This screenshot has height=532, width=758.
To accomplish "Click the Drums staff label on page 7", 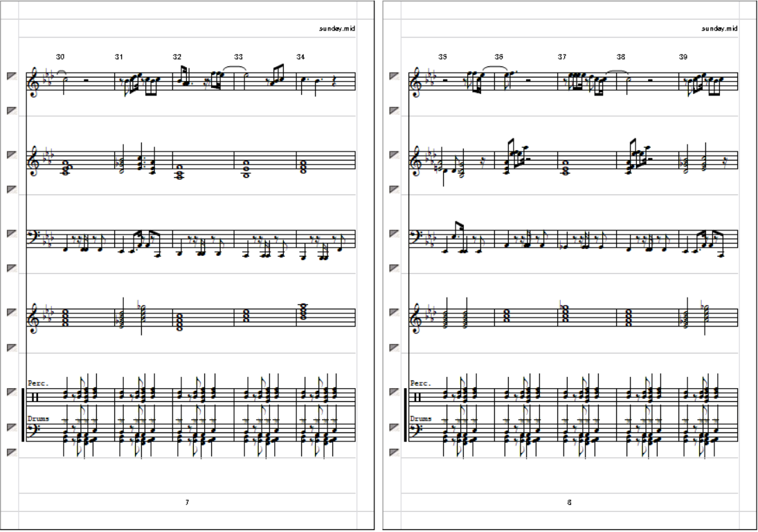I will click(38, 419).
